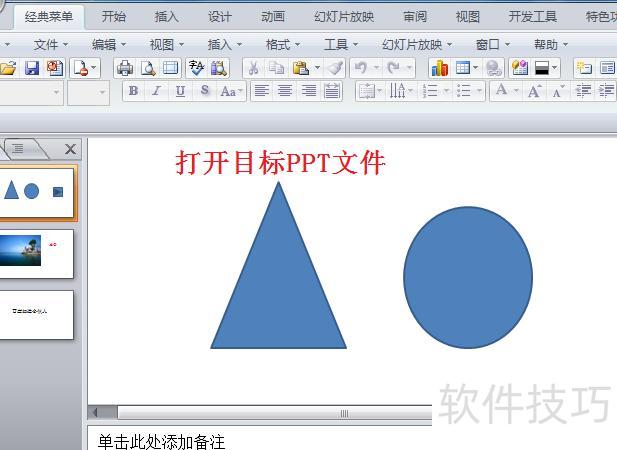The width and height of the screenshot is (617, 450).
Task: Toggle text shadow S button
Action: click(205, 91)
